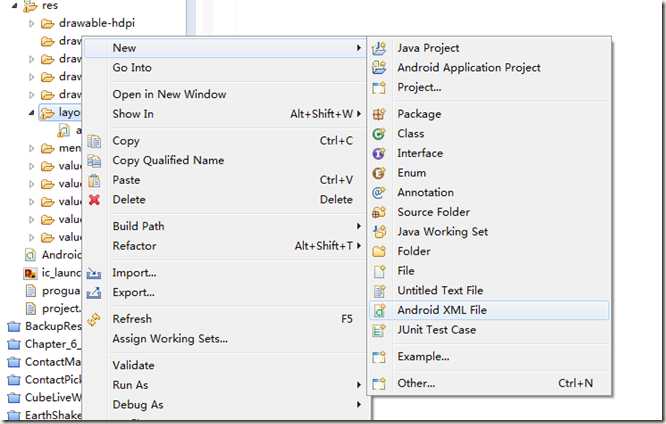
Task: Choose Validate menu entry
Action: (133, 365)
